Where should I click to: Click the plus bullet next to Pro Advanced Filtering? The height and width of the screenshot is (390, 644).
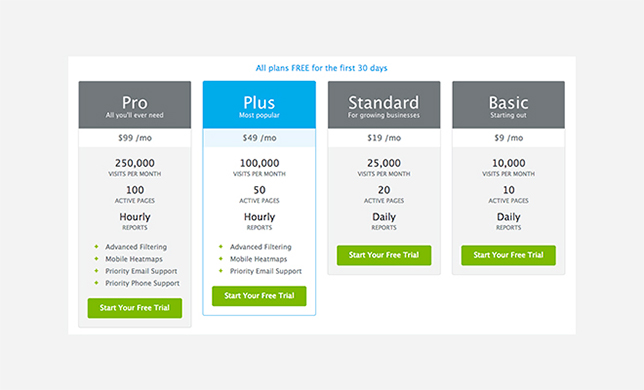[x=97, y=247]
